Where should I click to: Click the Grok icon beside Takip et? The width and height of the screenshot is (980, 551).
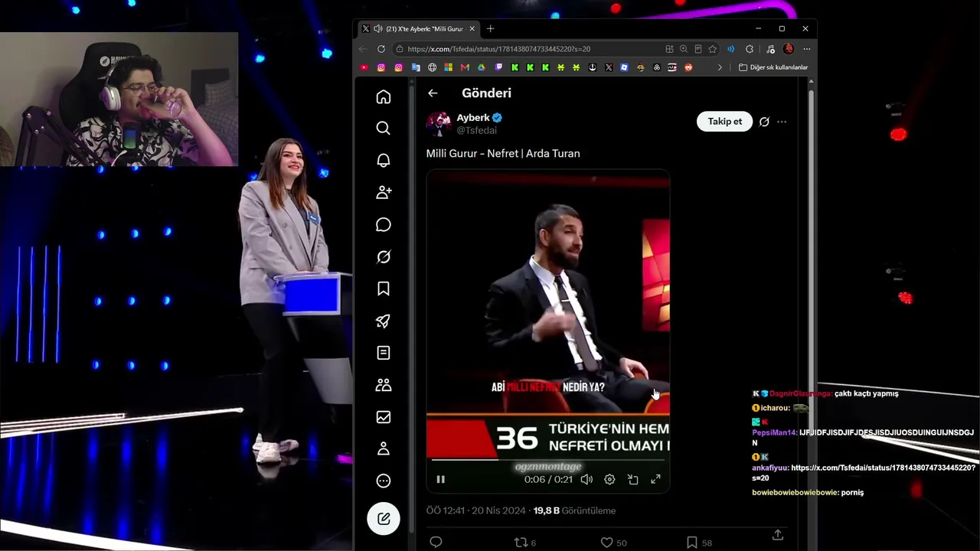[764, 122]
